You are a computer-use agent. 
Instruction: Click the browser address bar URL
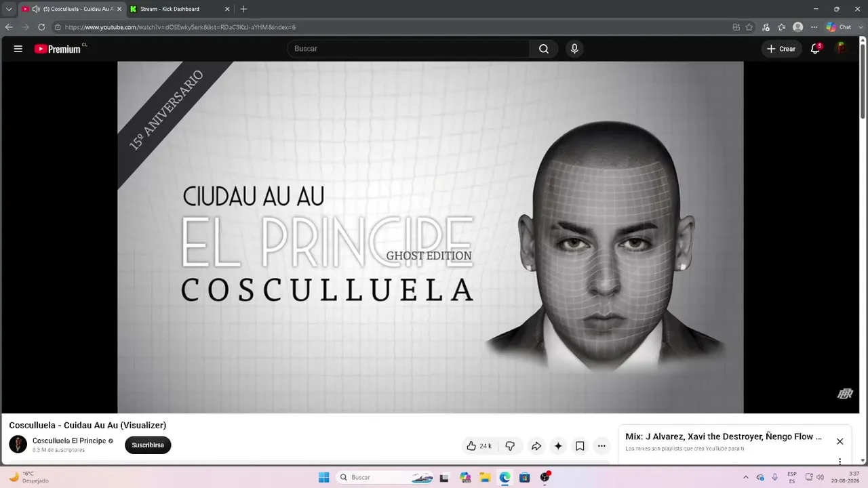click(180, 27)
